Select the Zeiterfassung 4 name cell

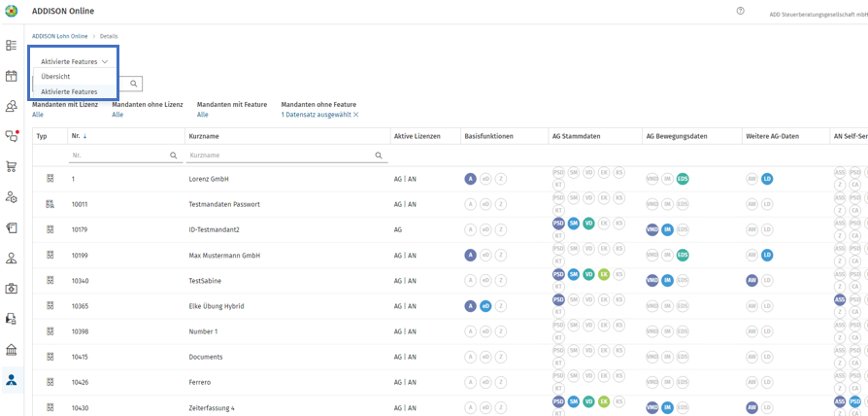pyautogui.click(x=212, y=407)
